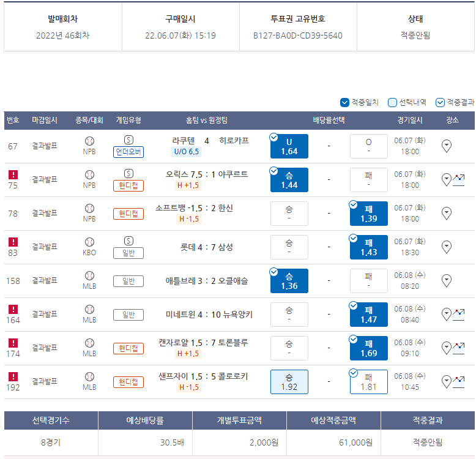476x459 pixels.
Task: Click red alert icon on match 83
Action: (13, 242)
